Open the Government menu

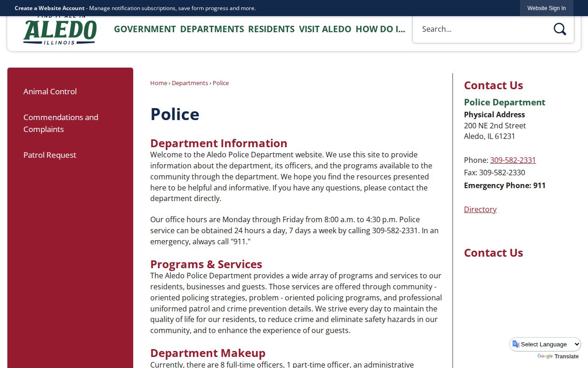tap(145, 29)
